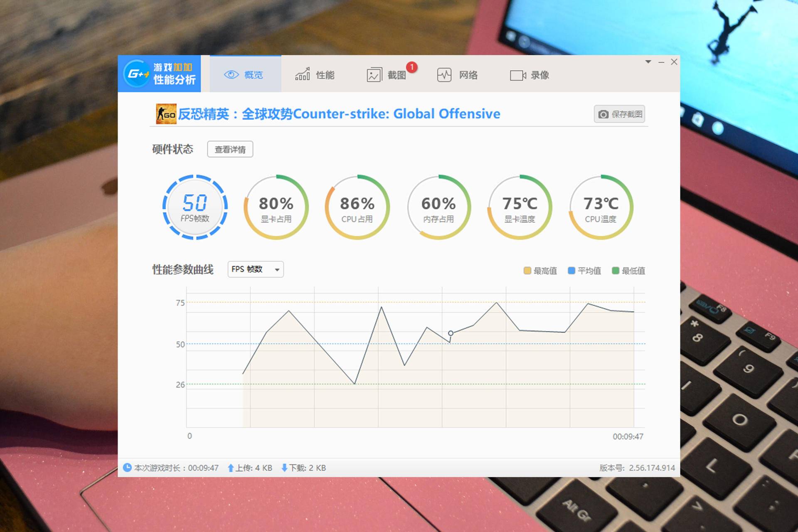Open the 网络 network monitoring icon
The image size is (798, 532).
coord(444,75)
